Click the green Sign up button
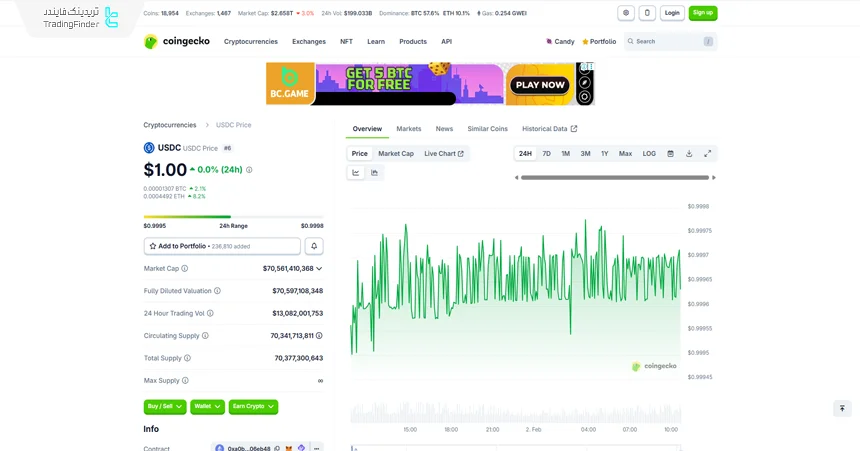The image size is (860, 451). (x=703, y=13)
